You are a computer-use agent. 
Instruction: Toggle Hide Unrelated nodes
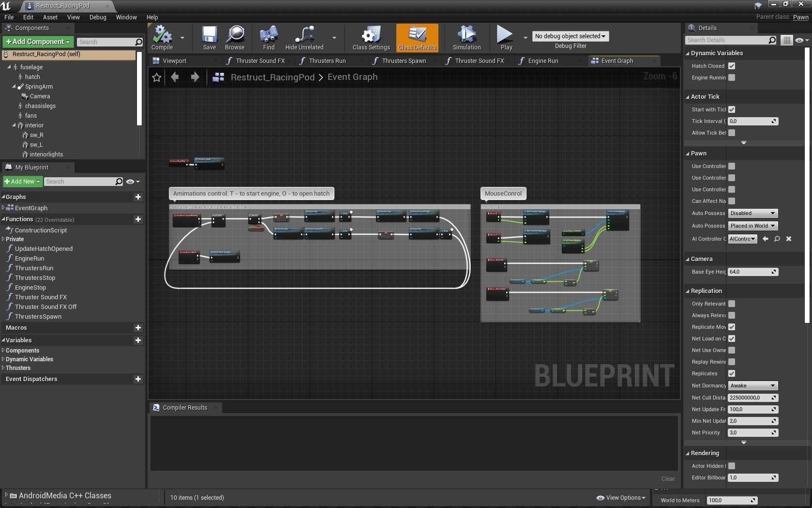[x=304, y=38]
